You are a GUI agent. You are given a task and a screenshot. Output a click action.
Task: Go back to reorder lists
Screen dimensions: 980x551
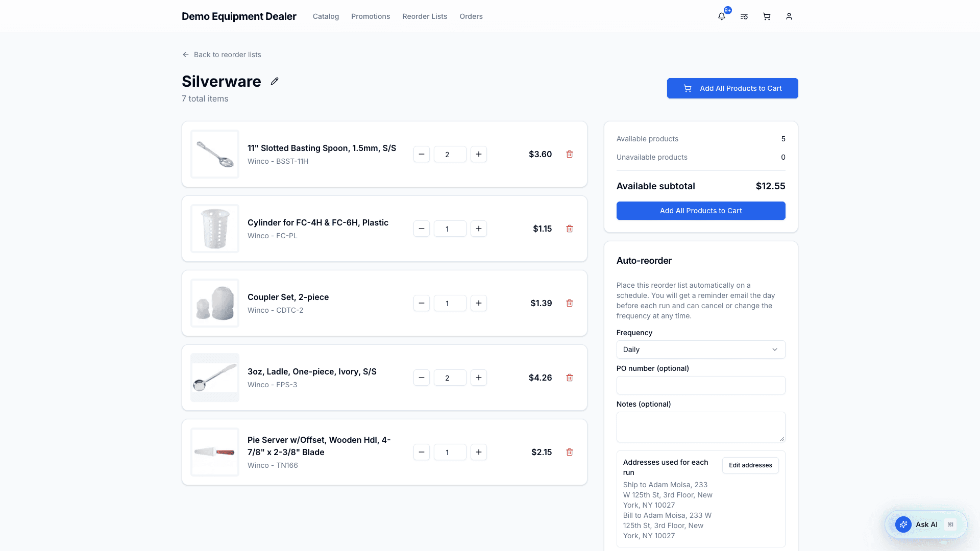pos(222,55)
